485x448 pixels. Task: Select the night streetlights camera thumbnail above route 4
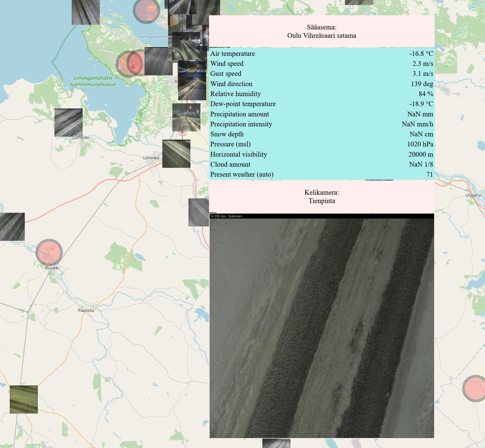tap(186, 117)
